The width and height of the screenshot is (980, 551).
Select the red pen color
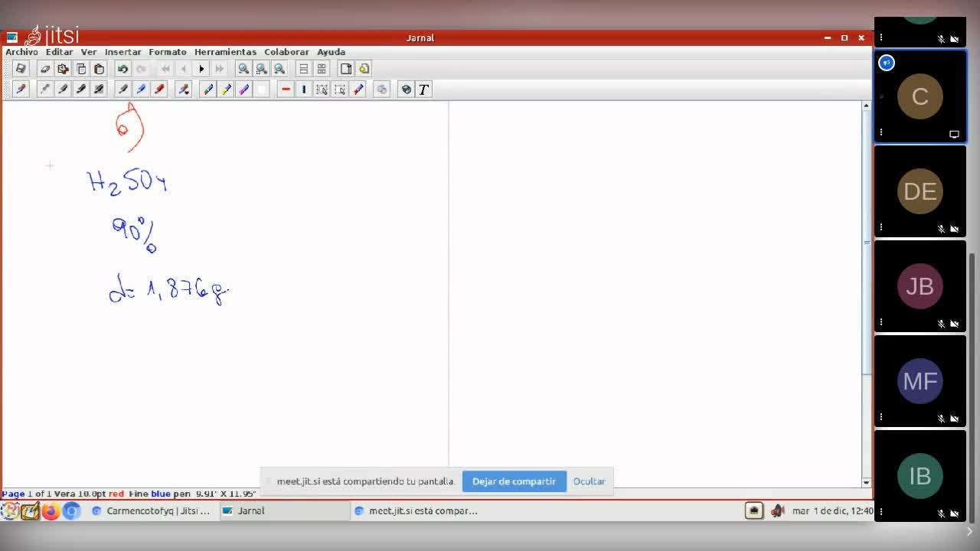point(159,90)
